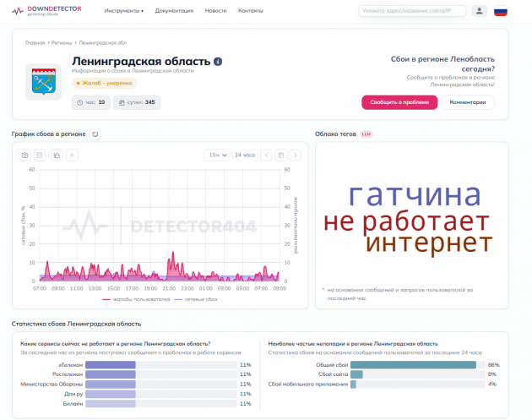
Task: Click the Облако тегов heading
Action: 335,134
